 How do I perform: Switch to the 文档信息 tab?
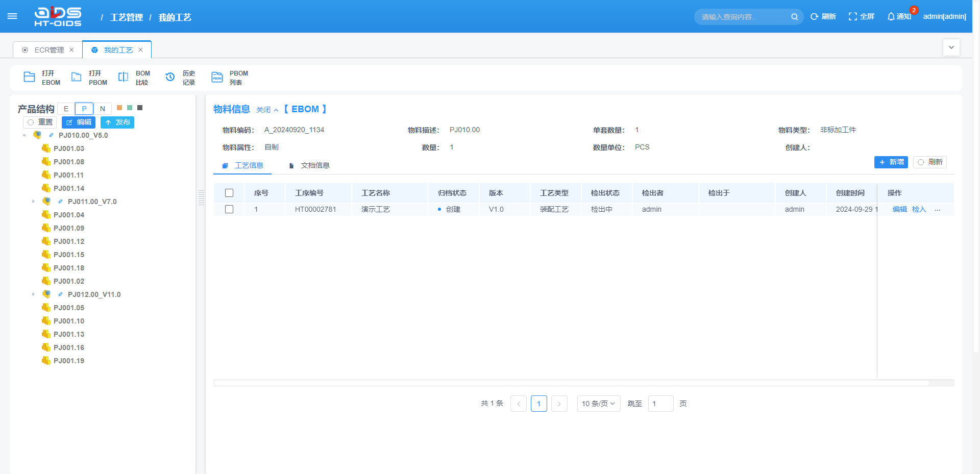point(314,165)
